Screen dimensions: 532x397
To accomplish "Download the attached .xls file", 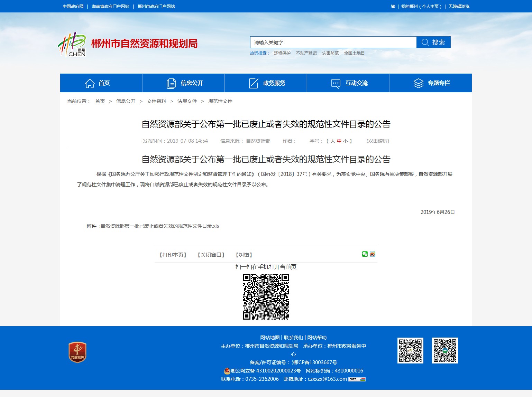I will (x=159, y=226).
